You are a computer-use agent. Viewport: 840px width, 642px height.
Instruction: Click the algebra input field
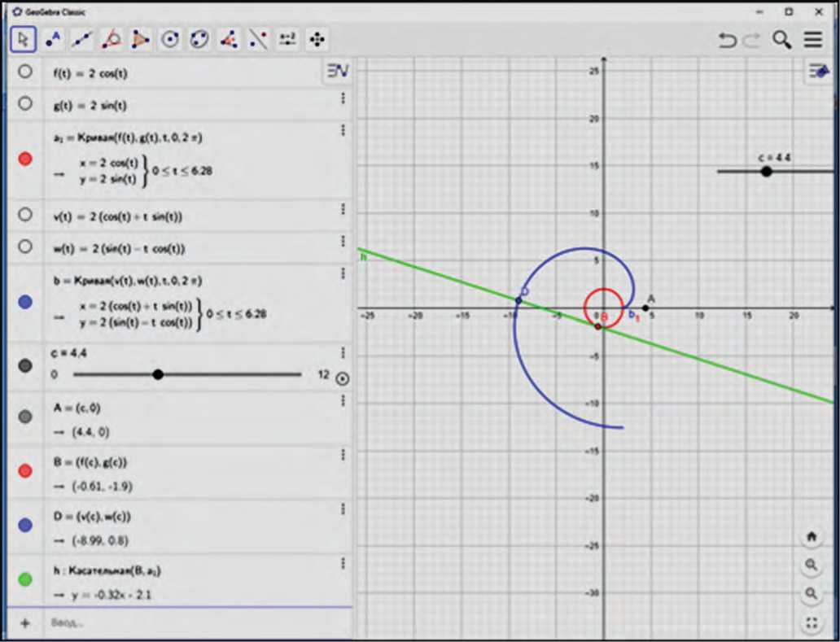click(x=199, y=622)
